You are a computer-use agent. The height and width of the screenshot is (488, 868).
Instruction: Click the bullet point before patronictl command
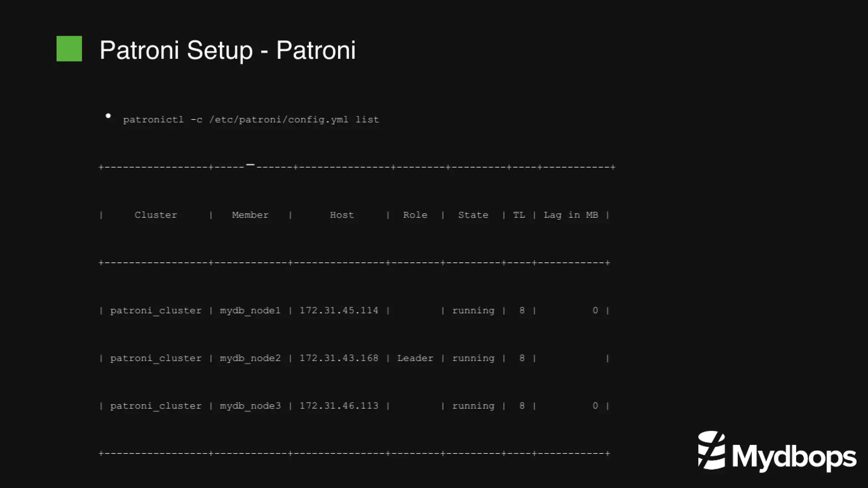coord(108,116)
